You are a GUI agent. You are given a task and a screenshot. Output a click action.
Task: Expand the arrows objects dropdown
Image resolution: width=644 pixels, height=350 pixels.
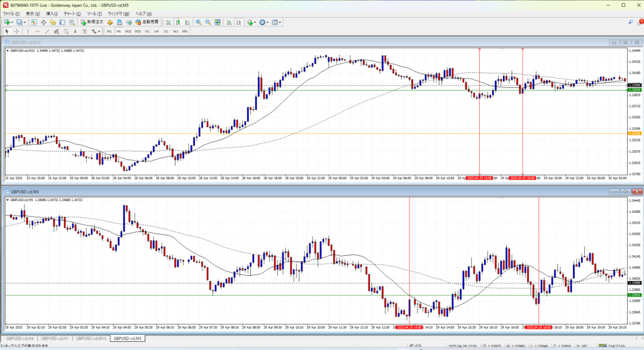(98, 31)
